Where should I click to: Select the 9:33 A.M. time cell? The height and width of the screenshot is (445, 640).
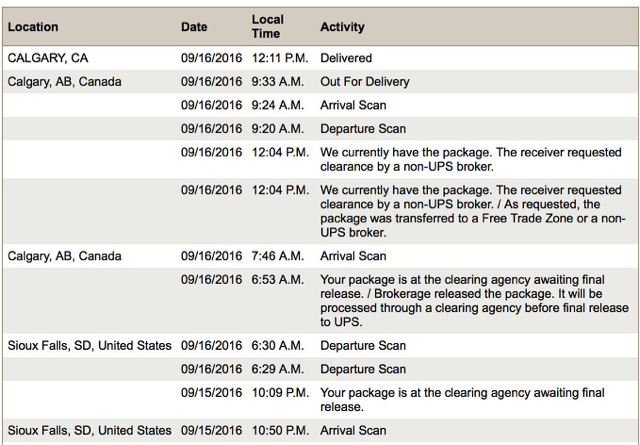click(278, 82)
